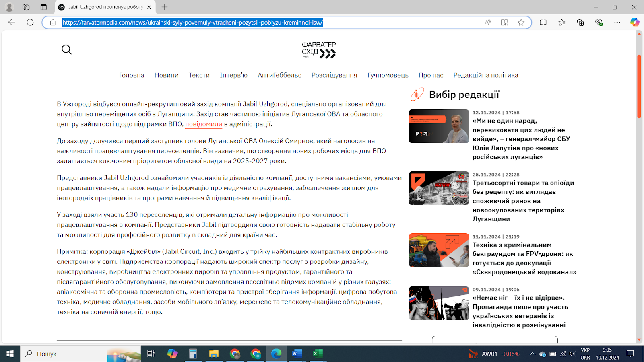This screenshot has width=644, height=362.
Task: Activate Read aloud icon in address bar
Action: (487, 23)
